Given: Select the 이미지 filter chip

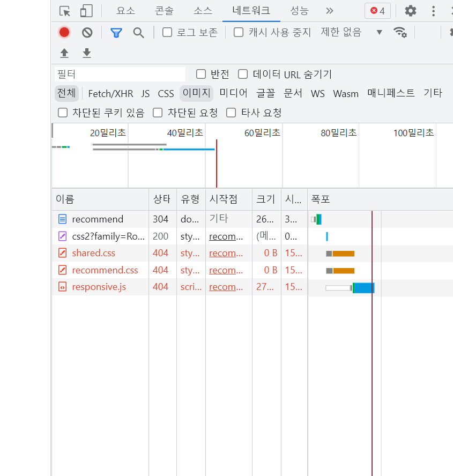Looking at the screenshot, I should point(196,93).
